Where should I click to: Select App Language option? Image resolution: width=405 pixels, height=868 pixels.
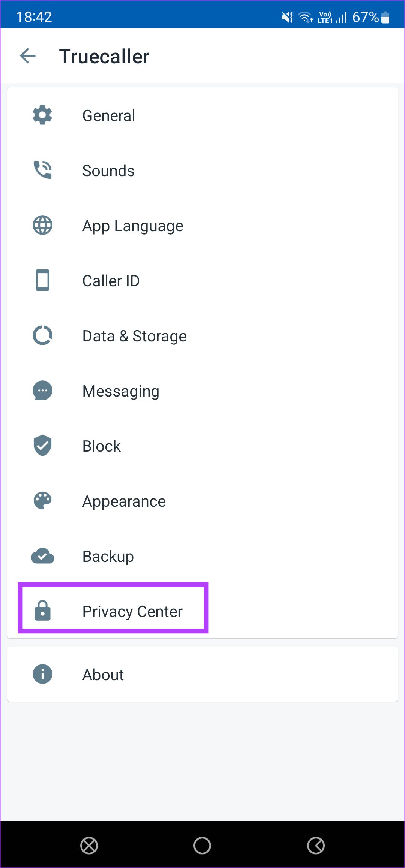tap(133, 226)
